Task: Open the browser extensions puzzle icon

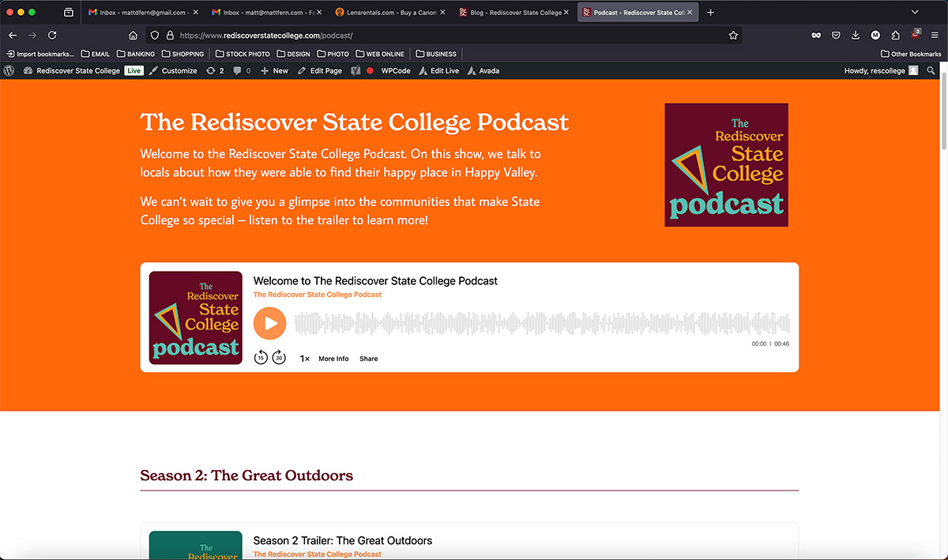Action: [895, 36]
